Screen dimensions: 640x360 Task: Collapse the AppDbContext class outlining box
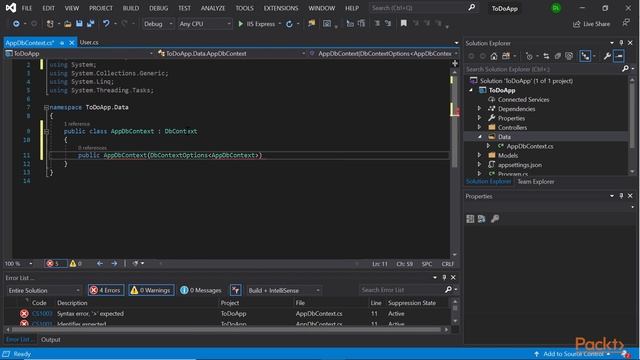(46, 131)
